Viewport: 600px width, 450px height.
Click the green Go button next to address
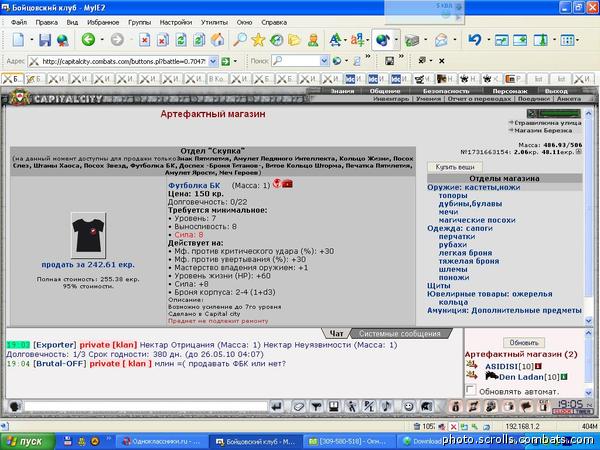point(226,61)
